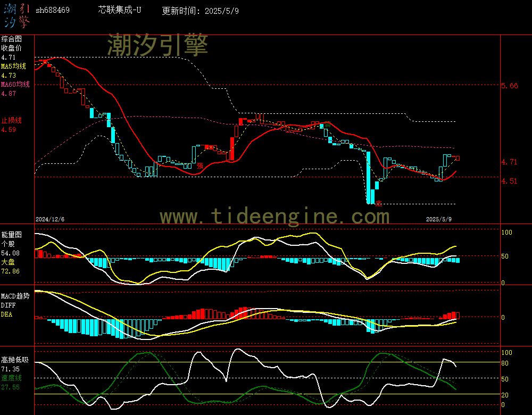Click the 80 axis label in 高抛低吸

tap(505, 363)
